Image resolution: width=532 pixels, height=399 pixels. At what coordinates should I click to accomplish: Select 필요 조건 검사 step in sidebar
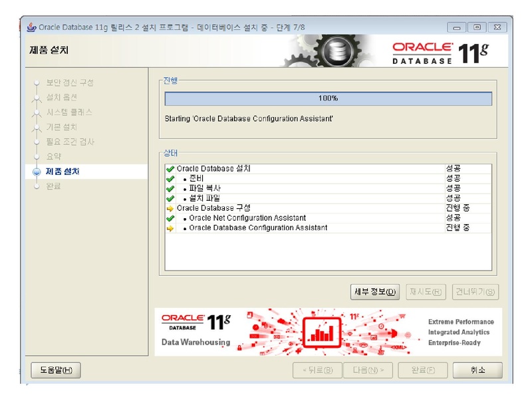(70, 142)
